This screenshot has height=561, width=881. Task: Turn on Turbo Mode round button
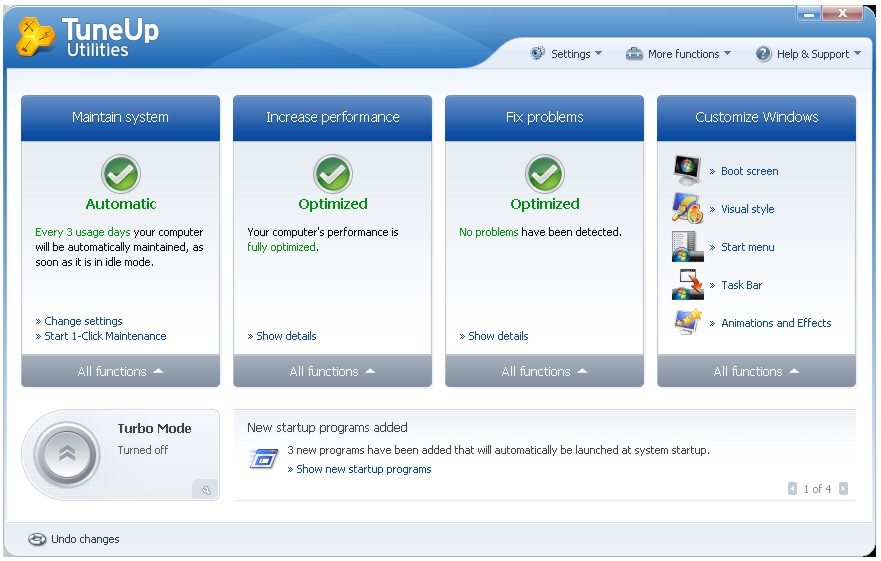(67, 454)
